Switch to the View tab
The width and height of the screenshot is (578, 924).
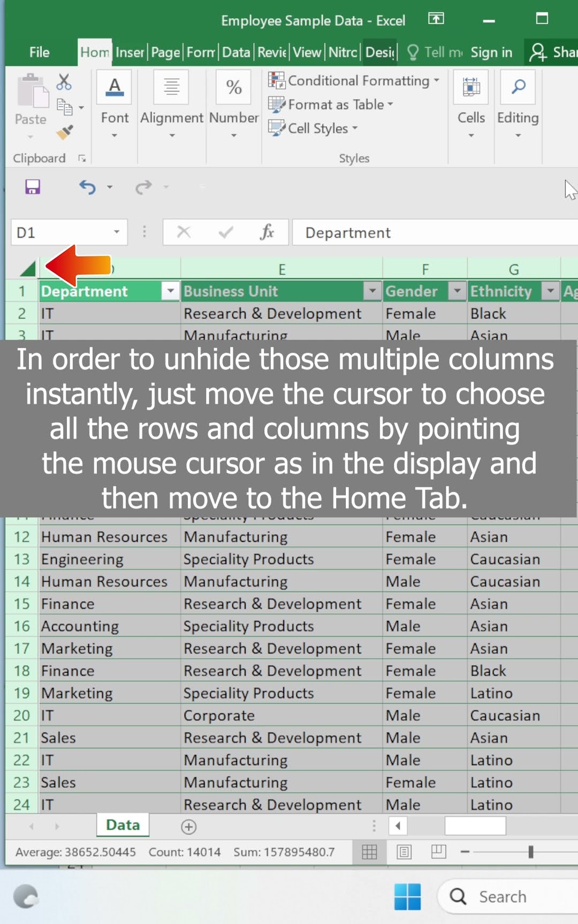[x=307, y=52]
